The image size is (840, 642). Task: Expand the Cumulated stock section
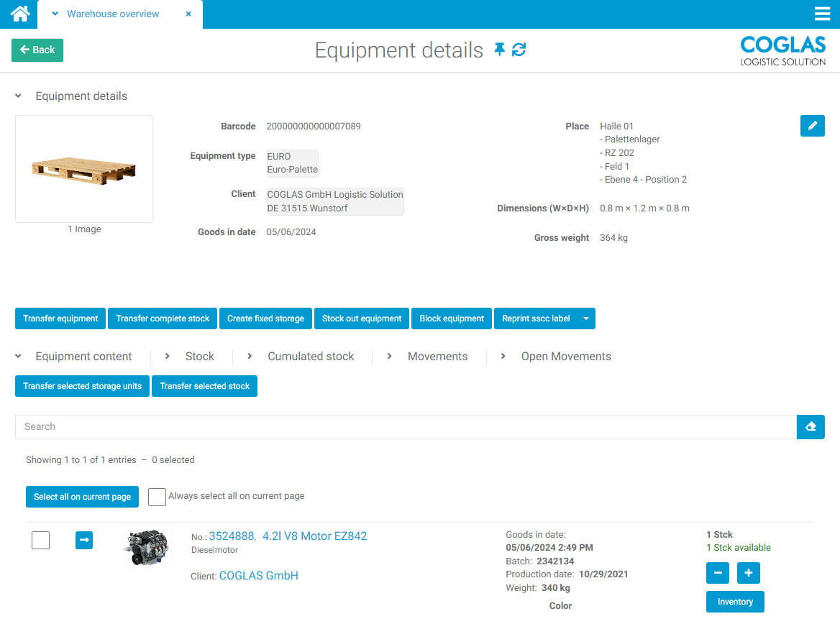(x=310, y=357)
